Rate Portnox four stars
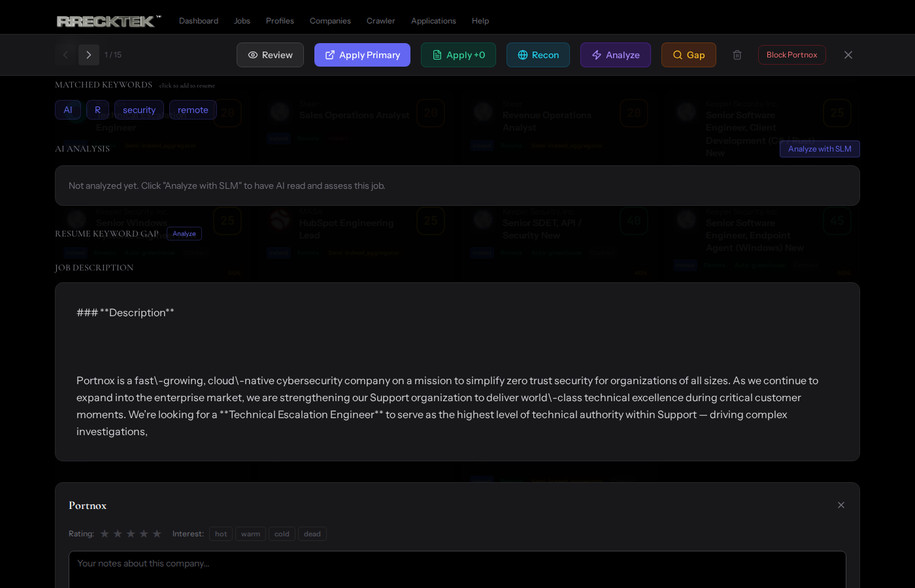 [144, 534]
